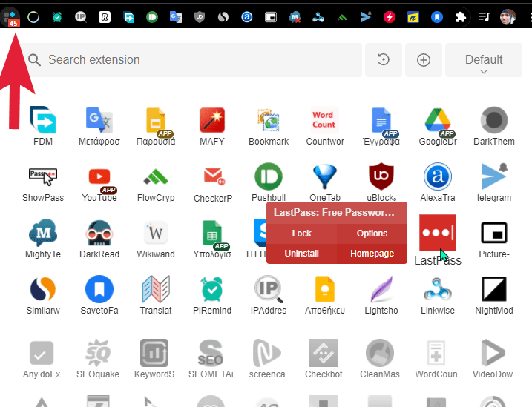532x407 pixels.
Task: Click the Alexa 'a' toolbar icon
Action: [x=247, y=17]
